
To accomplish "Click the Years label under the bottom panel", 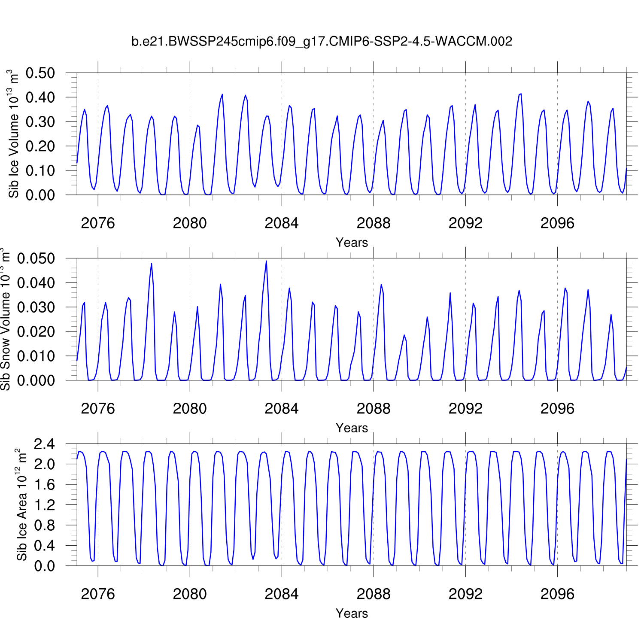I will (x=352, y=614).
